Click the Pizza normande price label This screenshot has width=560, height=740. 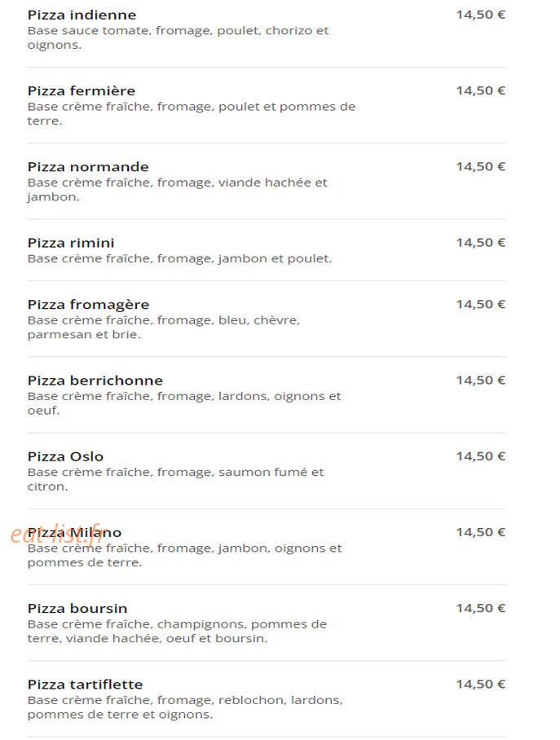[480, 166]
